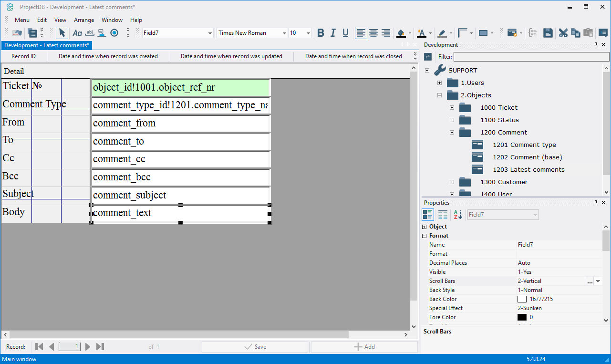The width and height of the screenshot is (611, 364).
Task: Click the Add record button
Action: pos(364,347)
